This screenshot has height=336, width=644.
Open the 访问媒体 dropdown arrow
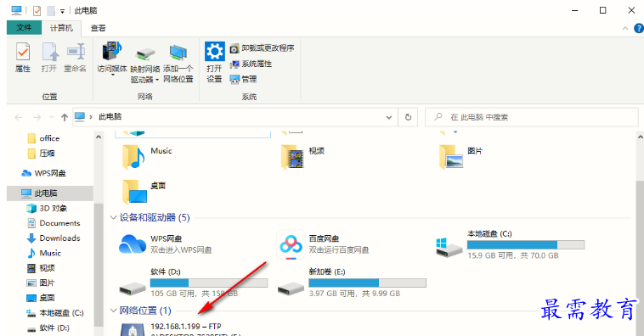[112, 76]
